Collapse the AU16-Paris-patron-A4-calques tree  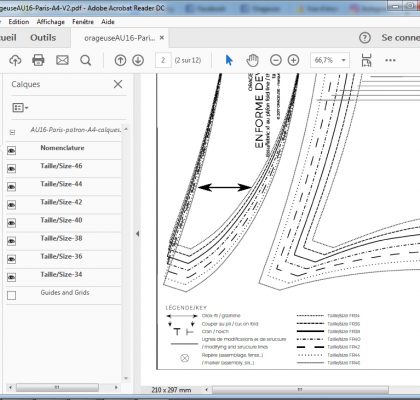(12, 132)
